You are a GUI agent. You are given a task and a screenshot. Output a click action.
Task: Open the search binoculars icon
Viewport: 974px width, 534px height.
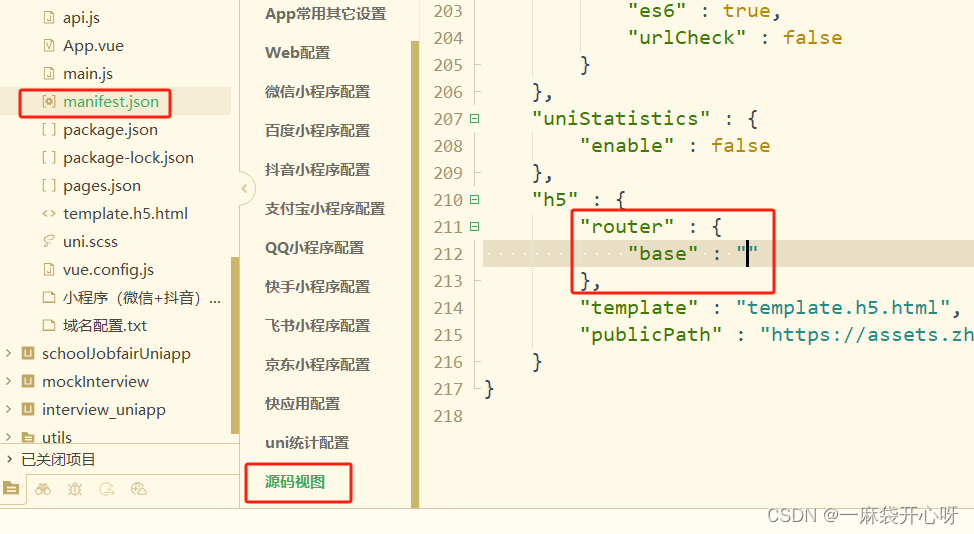tap(43, 489)
